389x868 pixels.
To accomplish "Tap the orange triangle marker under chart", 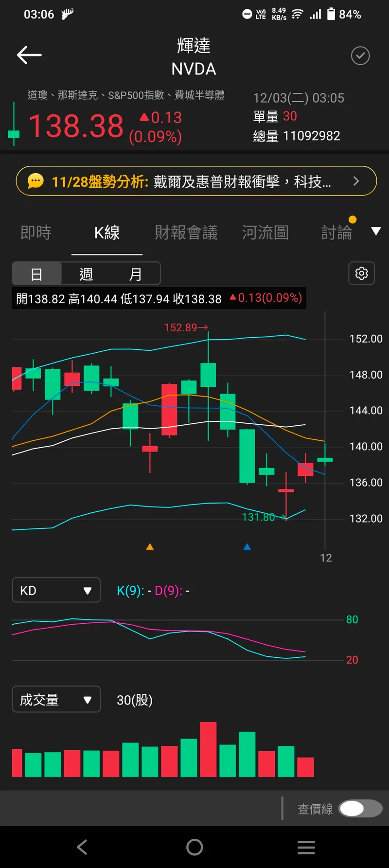I will coord(150,547).
